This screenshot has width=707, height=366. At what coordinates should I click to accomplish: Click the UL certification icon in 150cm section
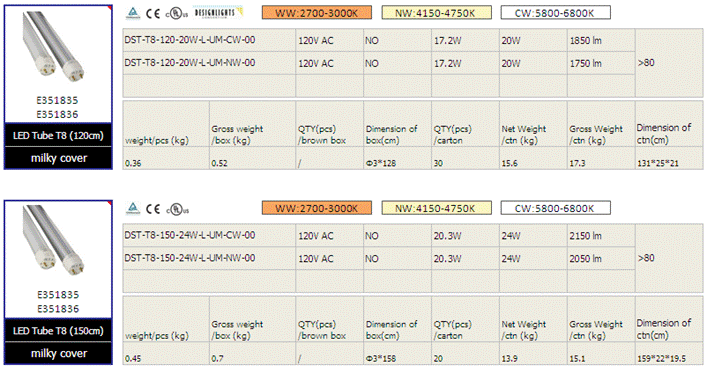pyautogui.click(x=177, y=209)
